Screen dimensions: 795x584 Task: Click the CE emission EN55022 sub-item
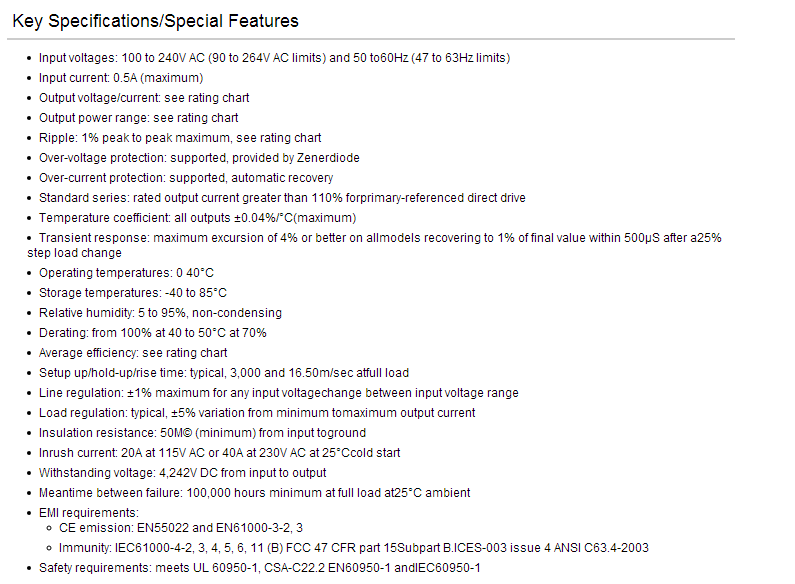180,528
